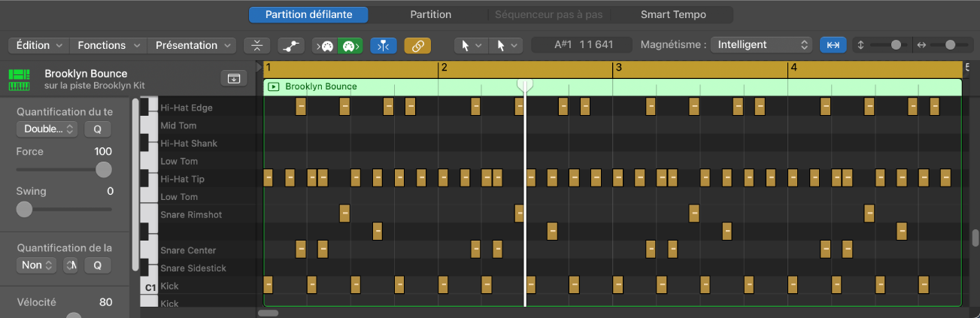980x318 pixels.
Task: Click the play icon on Brooklyn Bounce region
Action: coord(274,87)
